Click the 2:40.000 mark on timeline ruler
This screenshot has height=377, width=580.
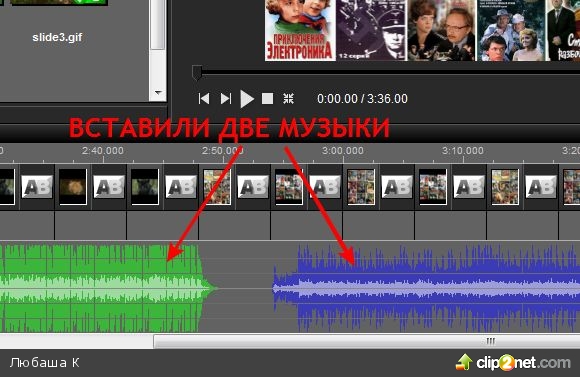pos(103,151)
